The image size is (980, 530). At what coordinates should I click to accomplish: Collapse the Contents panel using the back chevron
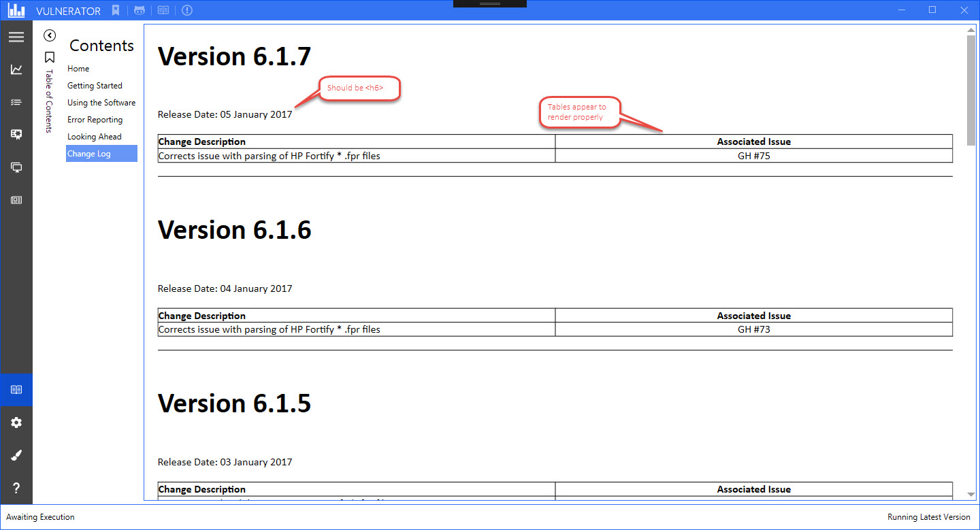click(x=49, y=35)
